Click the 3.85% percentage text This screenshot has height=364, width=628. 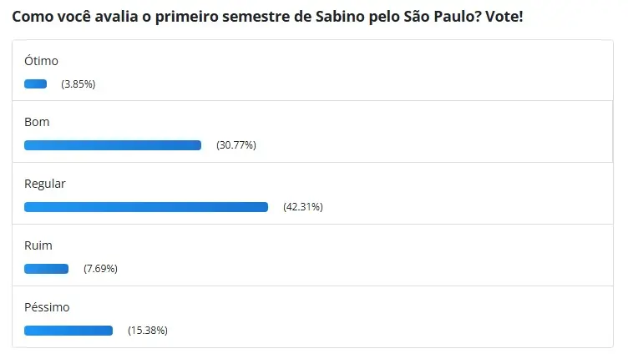tap(78, 84)
